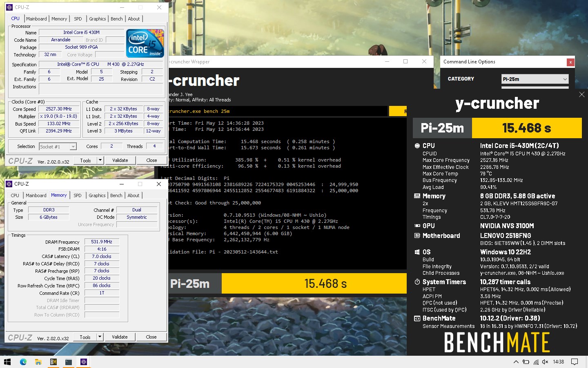Click the Multiplier x 19.0 value
This screenshot has height=368, width=588.
click(x=59, y=116)
